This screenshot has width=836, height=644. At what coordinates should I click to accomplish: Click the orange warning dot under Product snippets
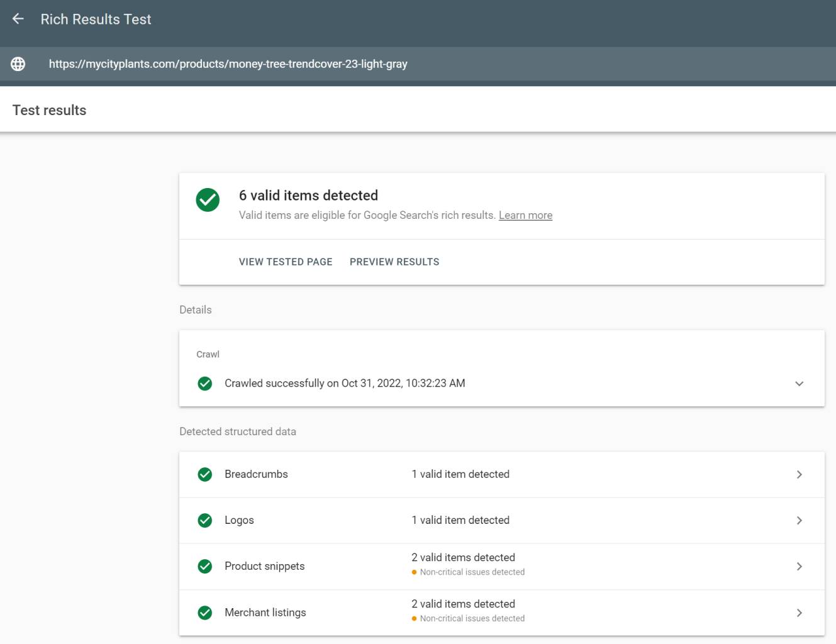tap(414, 572)
